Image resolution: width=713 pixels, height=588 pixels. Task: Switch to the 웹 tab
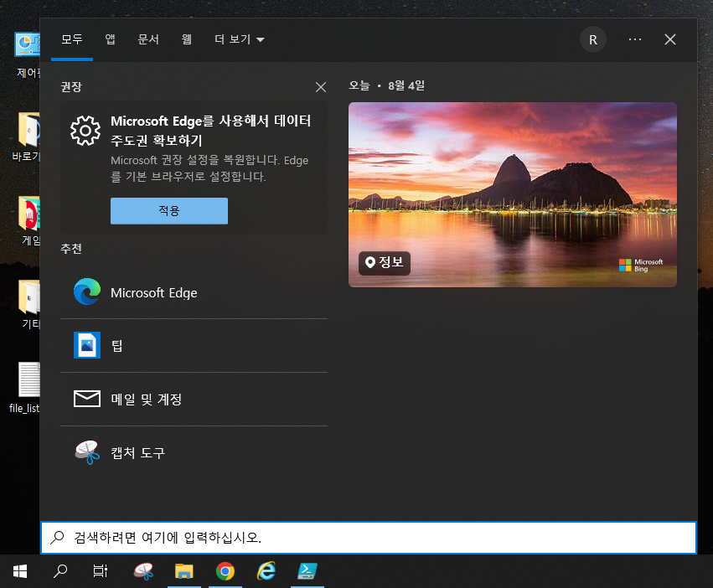click(x=187, y=39)
